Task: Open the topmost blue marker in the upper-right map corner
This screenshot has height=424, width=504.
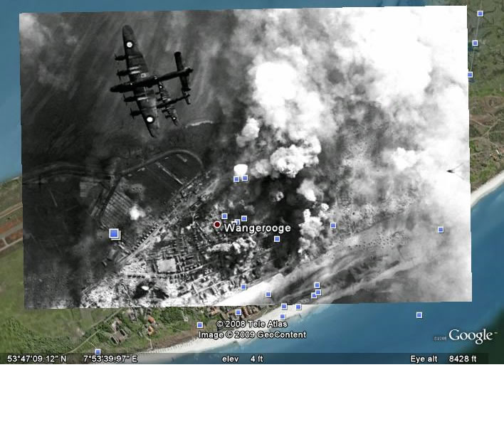Action: [x=481, y=14]
